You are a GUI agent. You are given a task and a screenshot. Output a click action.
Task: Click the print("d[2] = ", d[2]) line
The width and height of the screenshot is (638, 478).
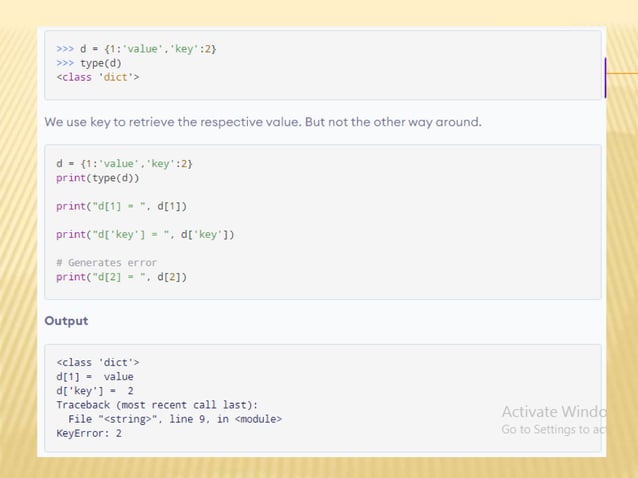click(x=121, y=277)
